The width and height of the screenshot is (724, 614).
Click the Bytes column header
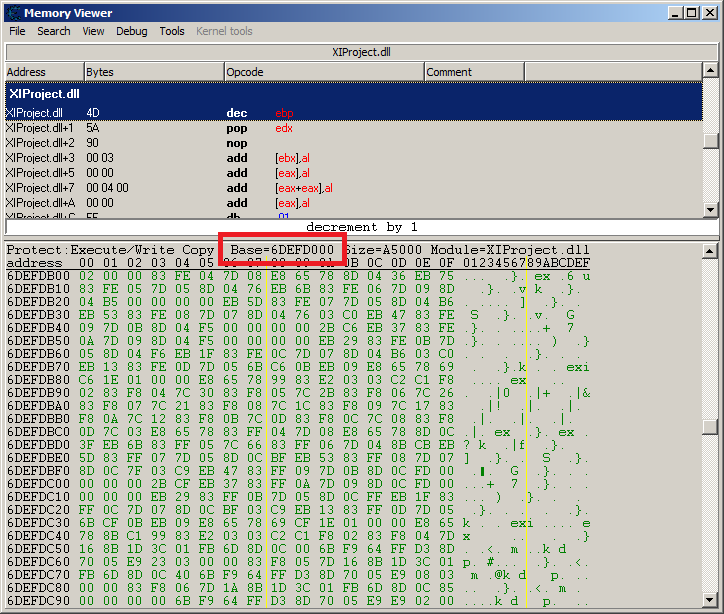152,72
